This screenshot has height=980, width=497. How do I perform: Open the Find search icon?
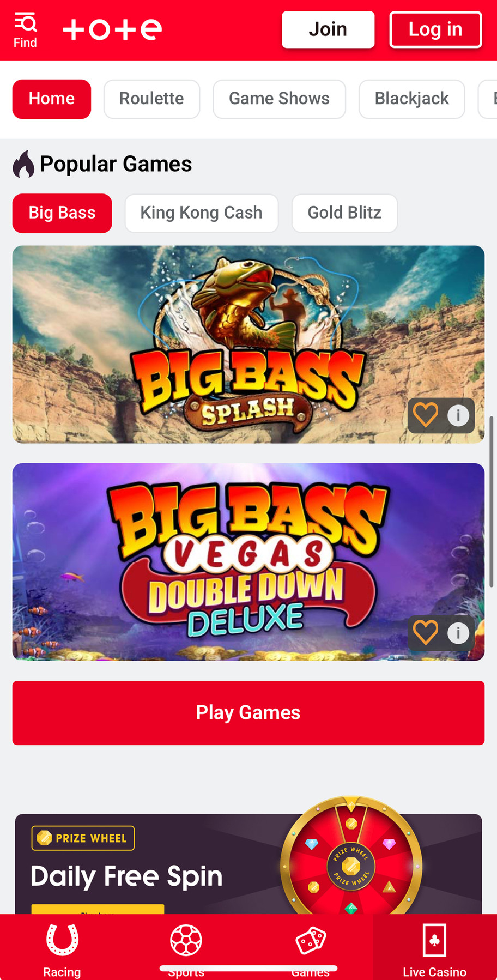25,30
